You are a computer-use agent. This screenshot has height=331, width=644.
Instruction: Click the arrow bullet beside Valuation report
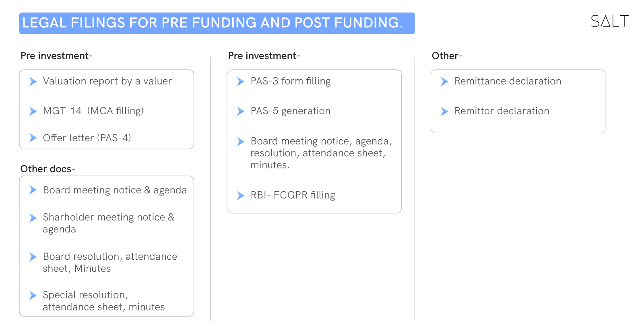pos(33,82)
